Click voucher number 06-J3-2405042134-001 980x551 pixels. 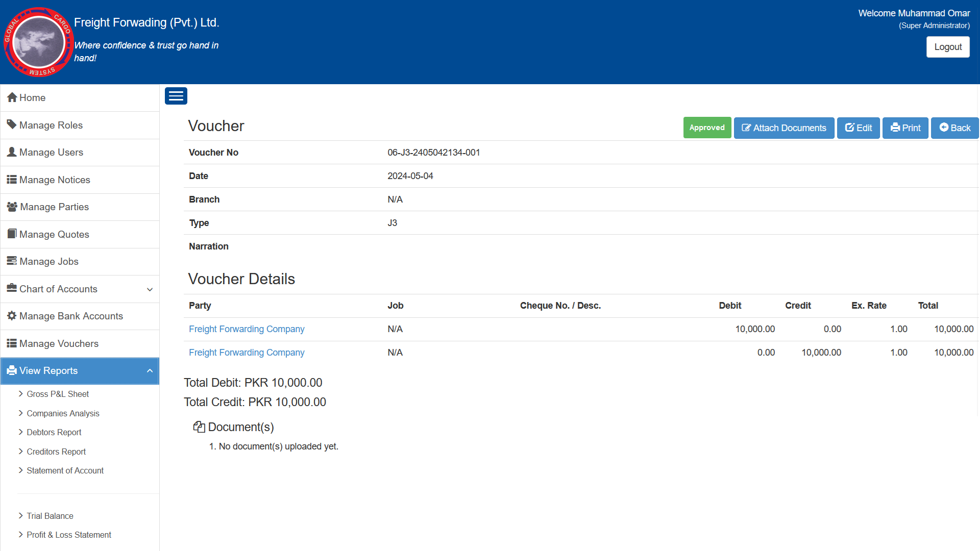coord(434,153)
